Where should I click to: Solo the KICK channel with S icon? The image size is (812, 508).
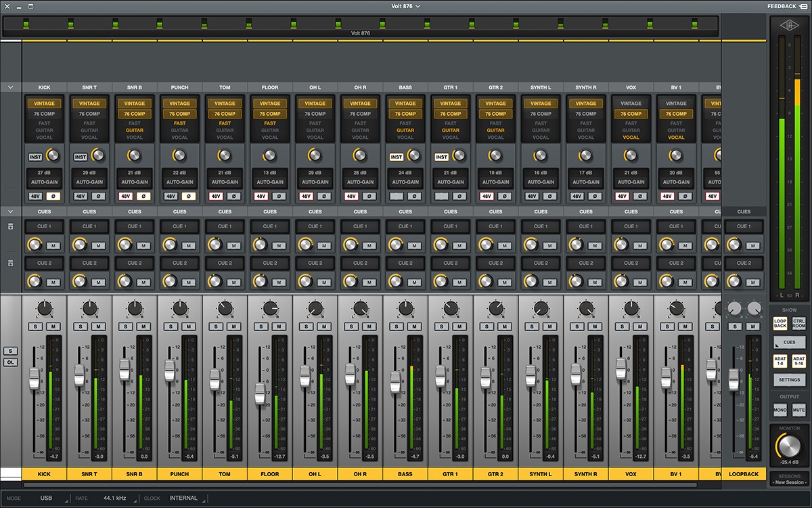tap(35, 326)
